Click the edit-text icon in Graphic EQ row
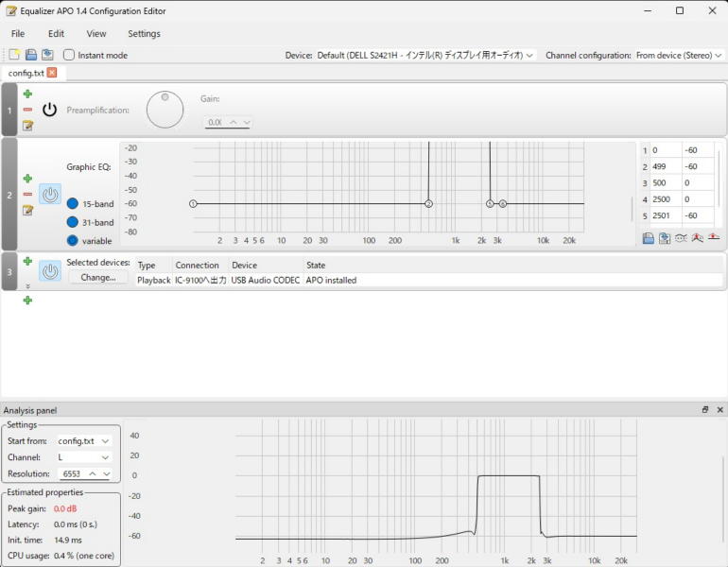 [27, 211]
